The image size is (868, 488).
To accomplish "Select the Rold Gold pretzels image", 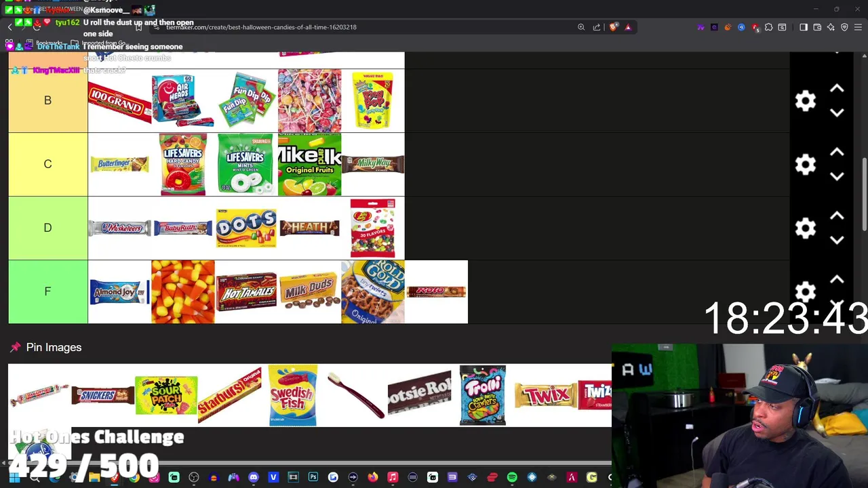I will 372,292.
